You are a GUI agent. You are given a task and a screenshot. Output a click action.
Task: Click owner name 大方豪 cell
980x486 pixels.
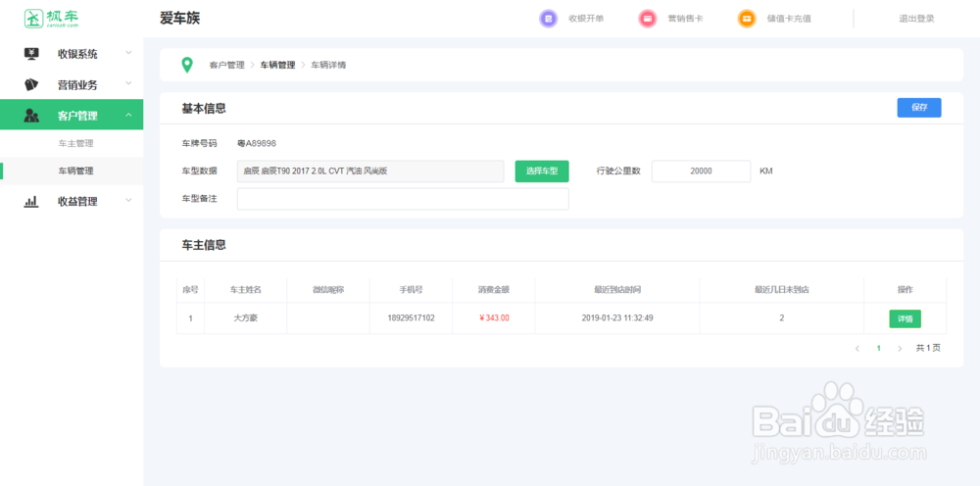[246, 318]
